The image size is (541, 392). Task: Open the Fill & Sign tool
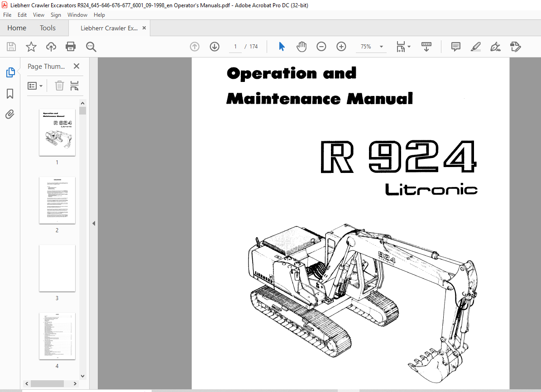495,47
